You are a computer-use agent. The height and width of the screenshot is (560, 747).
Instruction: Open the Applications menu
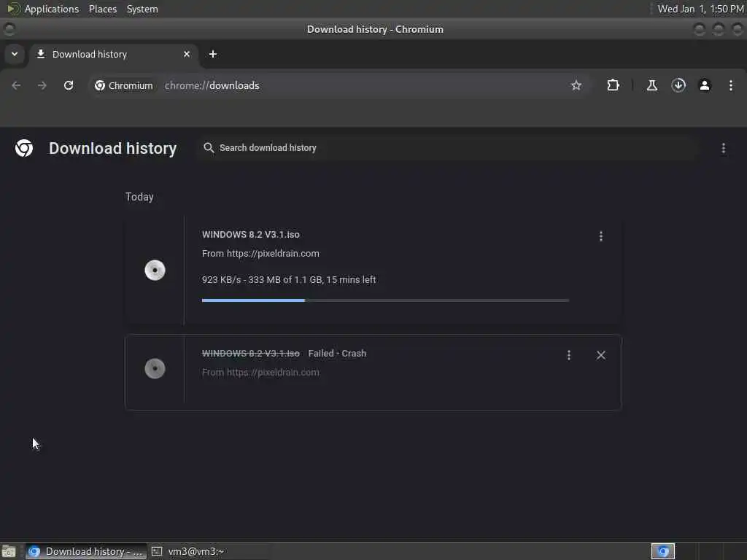click(52, 9)
